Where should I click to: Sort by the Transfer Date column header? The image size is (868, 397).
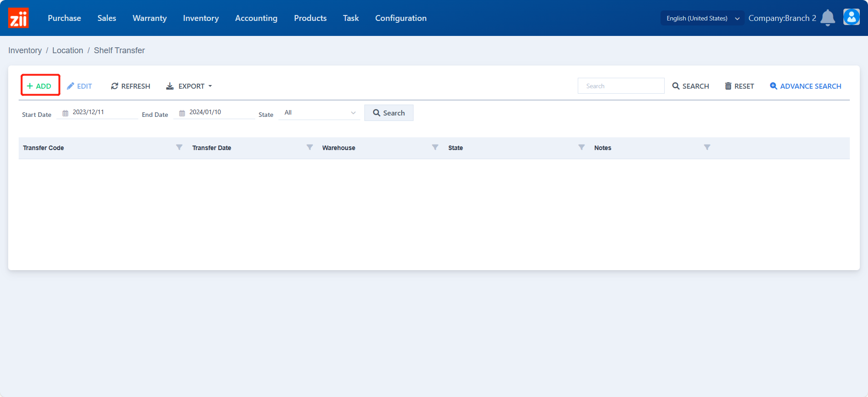[212, 148]
